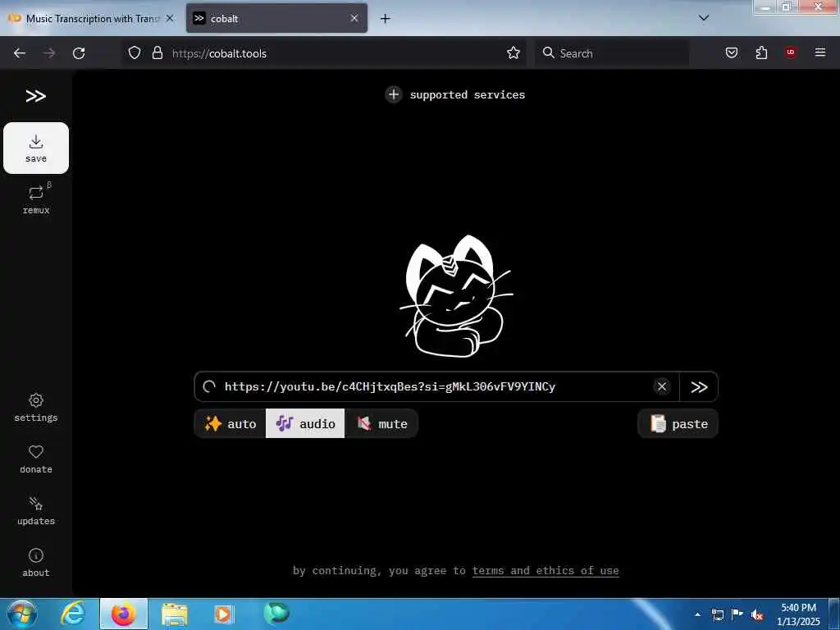The image size is (840, 630).
Task: Open the donate page
Action: pyautogui.click(x=36, y=459)
